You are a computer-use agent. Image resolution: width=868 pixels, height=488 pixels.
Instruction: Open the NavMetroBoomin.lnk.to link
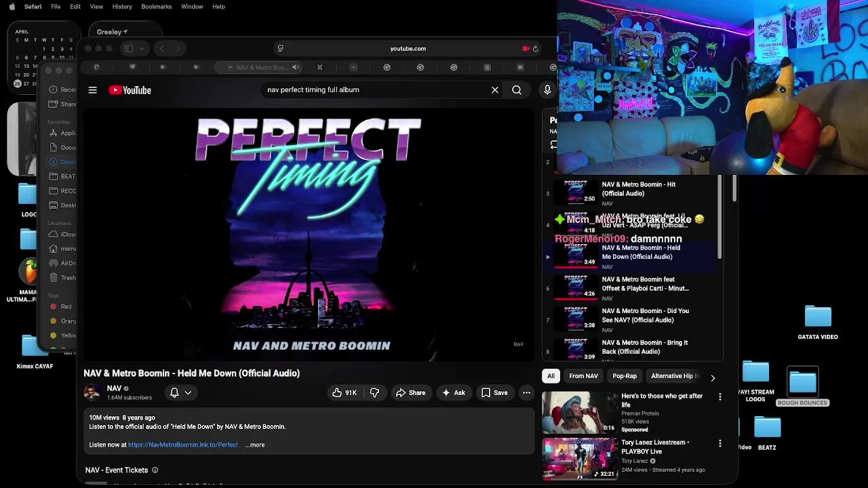[x=183, y=445]
